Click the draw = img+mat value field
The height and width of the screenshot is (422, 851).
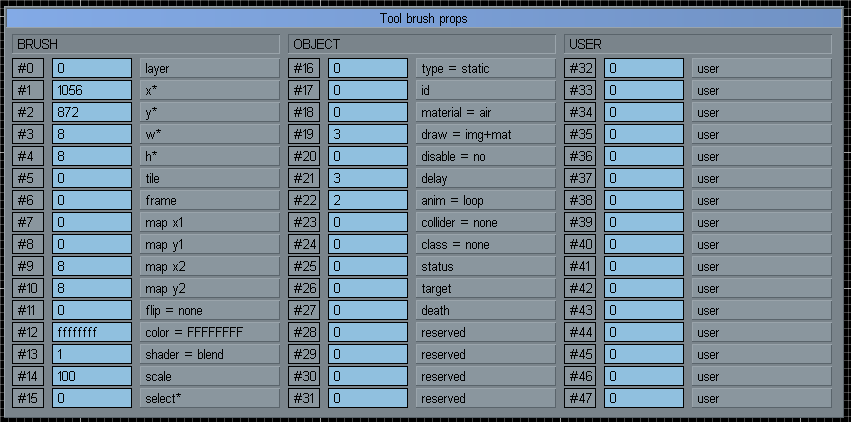click(x=368, y=135)
